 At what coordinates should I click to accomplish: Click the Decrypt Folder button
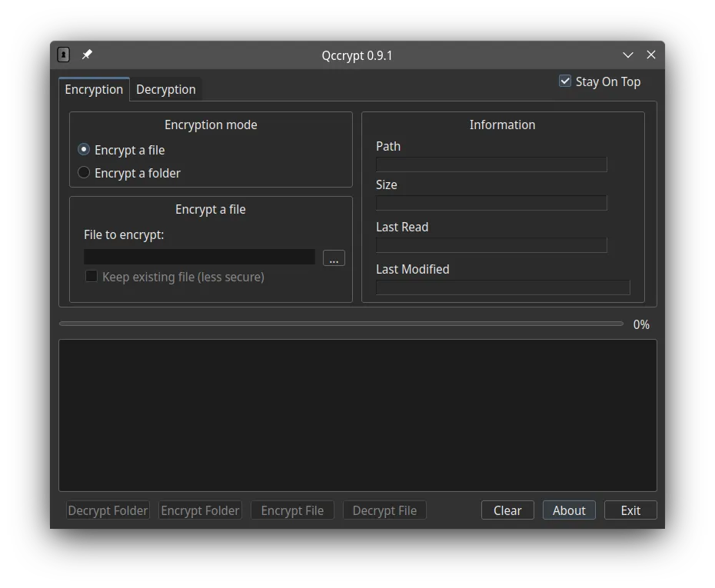(108, 510)
